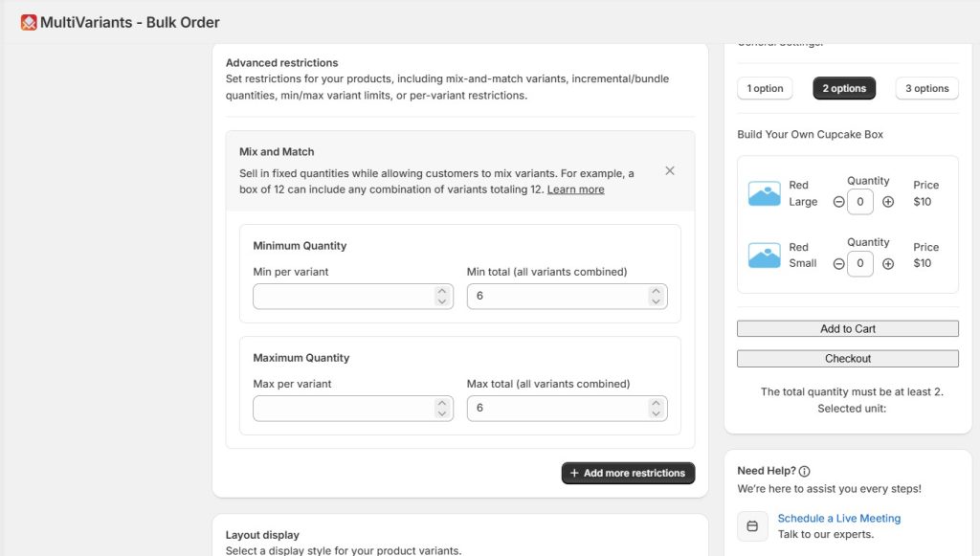Click the calendar icon beside Schedule a Live Meeting
The width and height of the screenshot is (980, 556).
[752, 526]
